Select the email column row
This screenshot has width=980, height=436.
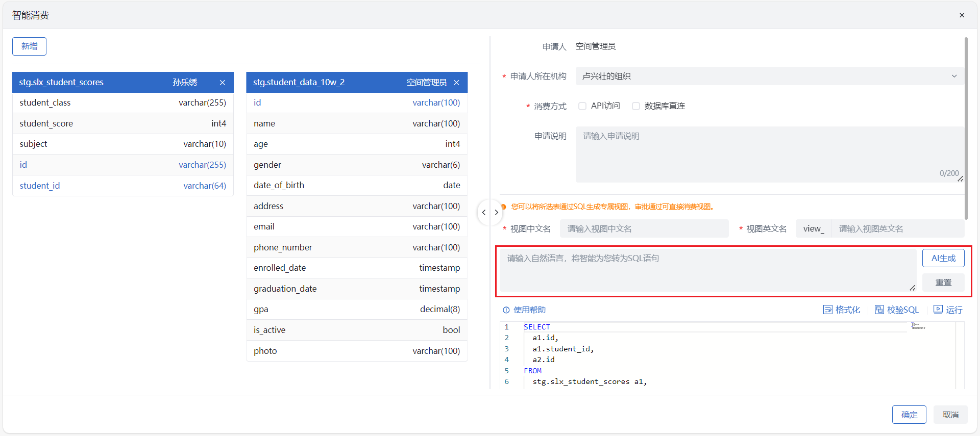coord(357,227)
